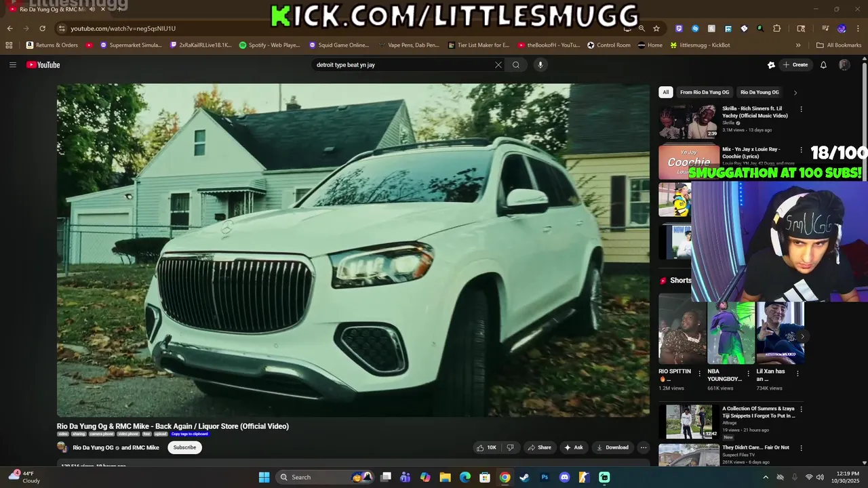Open the Shazam extension icon
The height and width of the screenshot is (488, 868).
pyautogui.click(x=695, y=28)
